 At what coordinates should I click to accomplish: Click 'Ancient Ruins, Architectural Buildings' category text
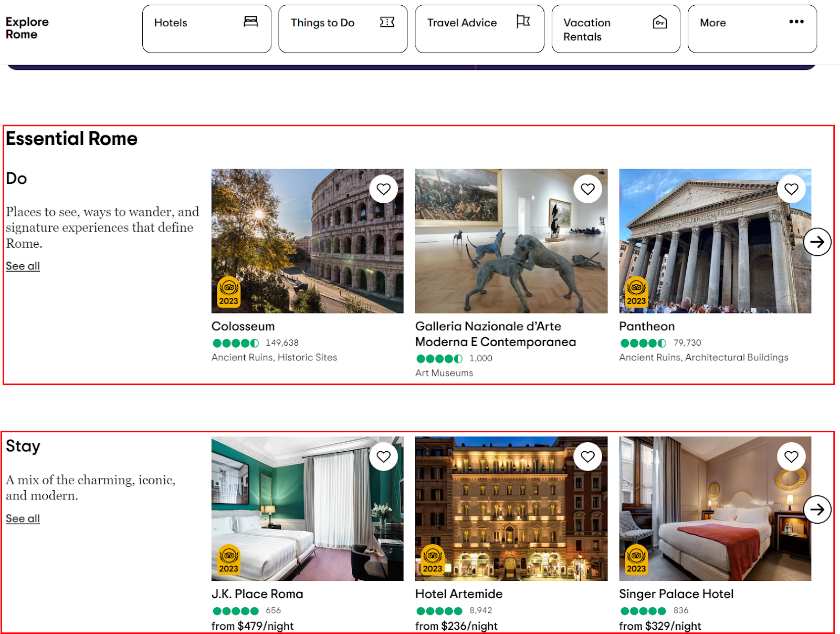point(703,358)
